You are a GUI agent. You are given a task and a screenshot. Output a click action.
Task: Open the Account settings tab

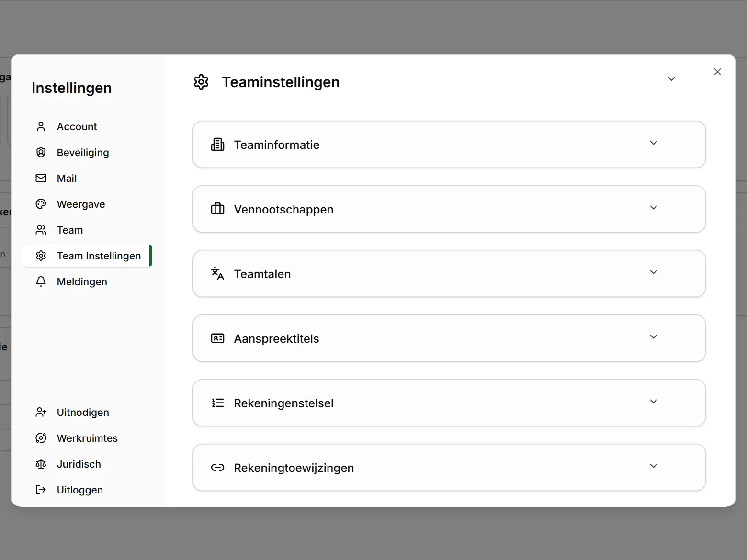(88, 126)
